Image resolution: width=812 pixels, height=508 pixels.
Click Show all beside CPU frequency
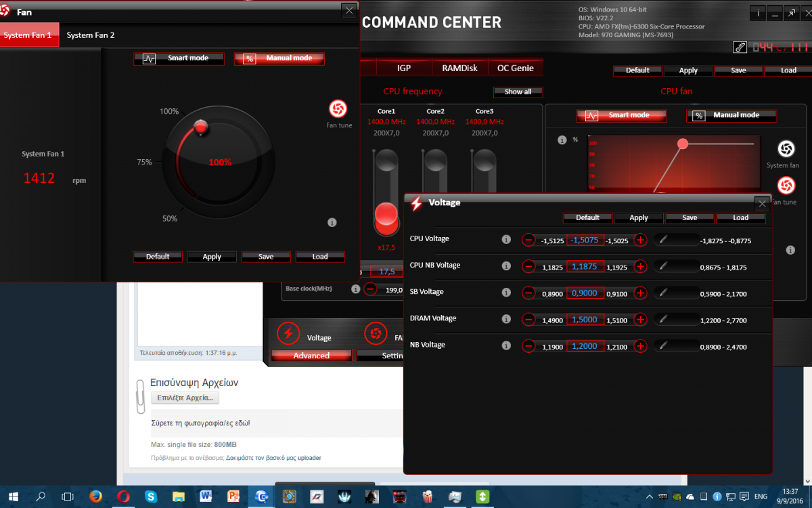518,92
